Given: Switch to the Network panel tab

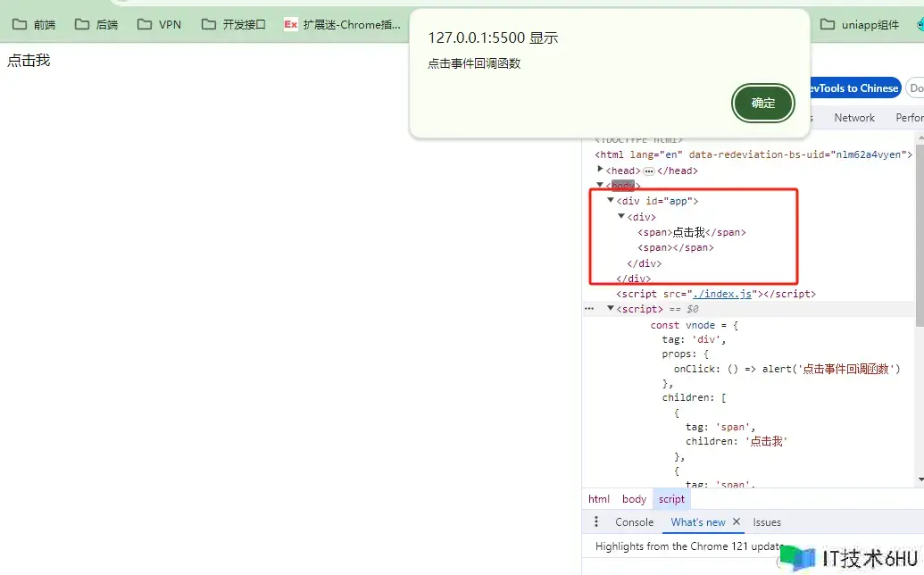Looking at the screenshot, I should click(x=853, y=118).
